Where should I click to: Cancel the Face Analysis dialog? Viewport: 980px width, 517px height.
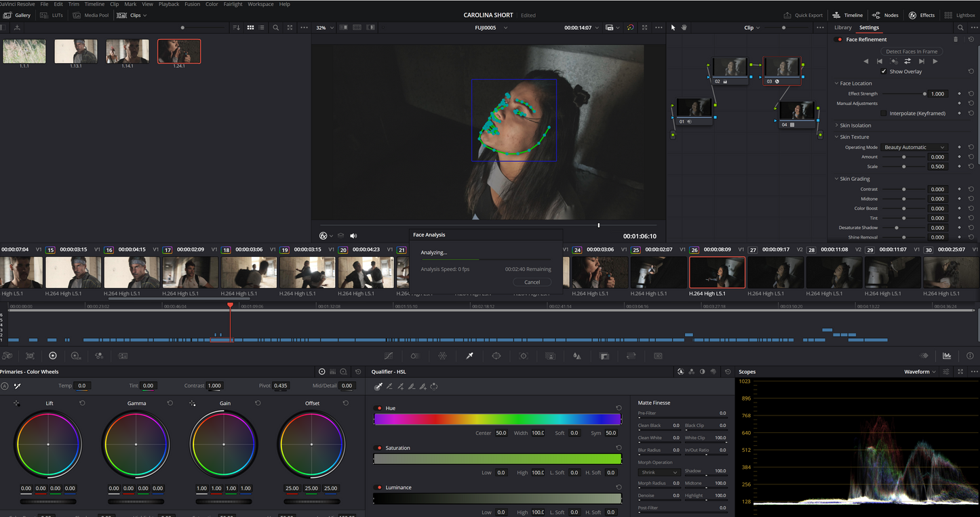(532, 282)
